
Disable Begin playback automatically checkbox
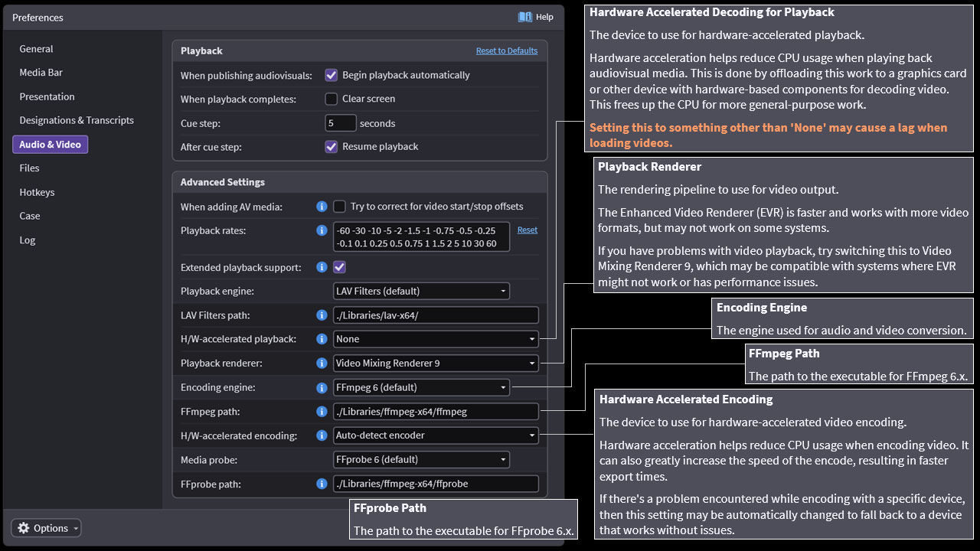pos(332,75)
